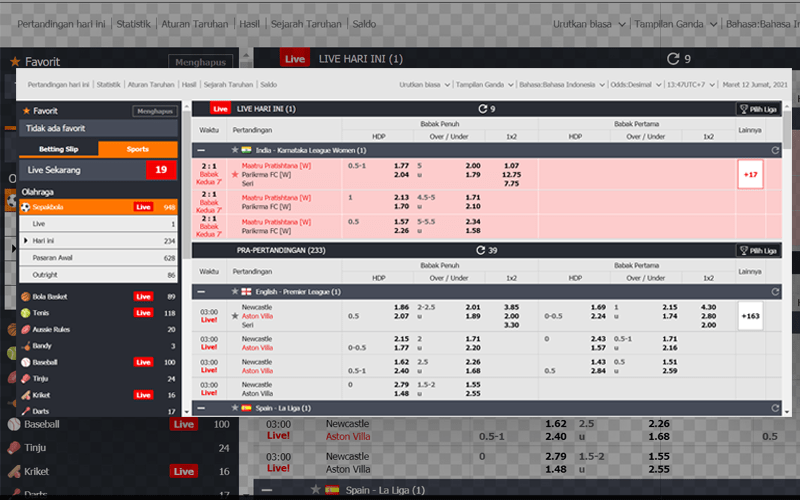Click the Baseball sport icon
Image resolution: width=800 pixels, height=500 pixels.
(x=25, y=362)
